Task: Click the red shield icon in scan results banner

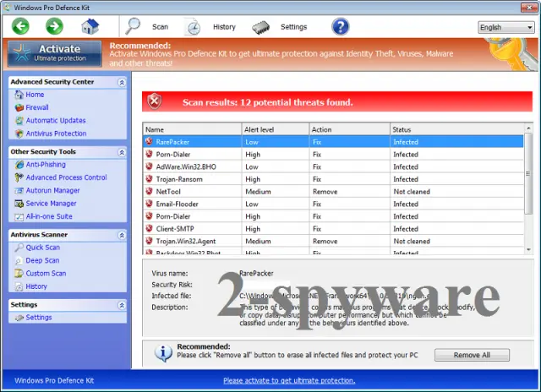Action: (x=154, y=101)
